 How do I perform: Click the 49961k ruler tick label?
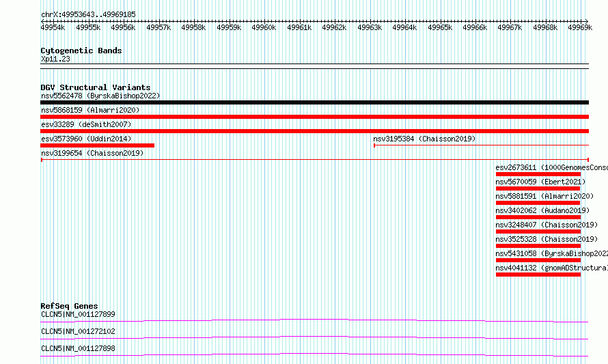tap(299, 27)
